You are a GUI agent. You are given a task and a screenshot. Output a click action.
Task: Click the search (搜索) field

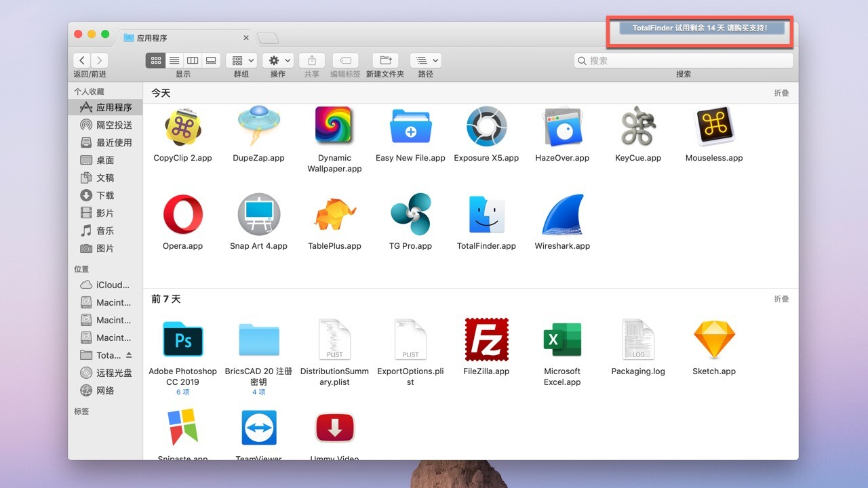coord(684,60)
